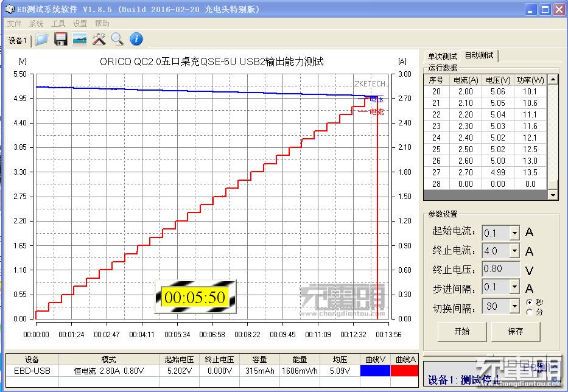
Task: Switch to the 单次测试 tab
Action: click(442, 56)
